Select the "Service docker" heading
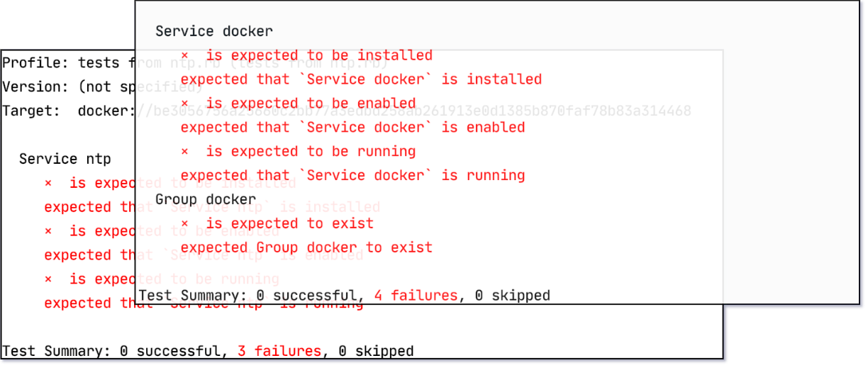This screenshot has height=368, width=868. click(213, 31)
